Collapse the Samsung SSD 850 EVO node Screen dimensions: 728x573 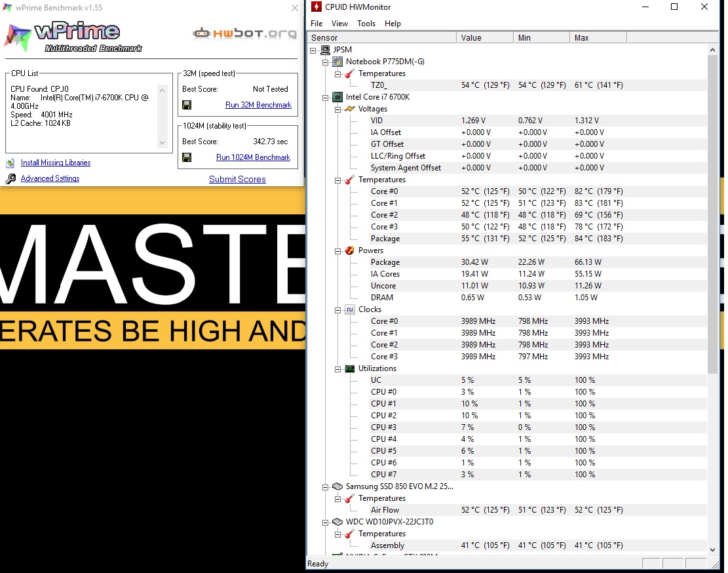click(326, 487)
